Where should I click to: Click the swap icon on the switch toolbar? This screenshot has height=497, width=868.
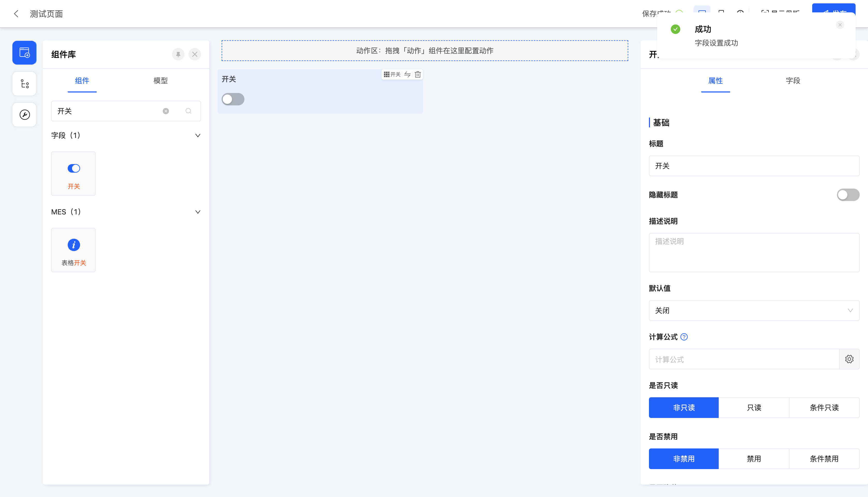tap(407, 74)
